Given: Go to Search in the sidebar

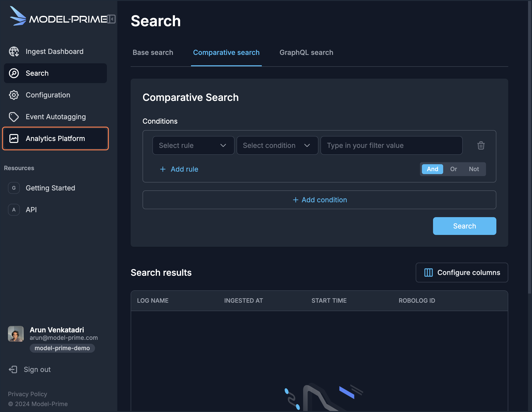Looking at the screenshot, I should pyautogui.click(x=55, y=73).
